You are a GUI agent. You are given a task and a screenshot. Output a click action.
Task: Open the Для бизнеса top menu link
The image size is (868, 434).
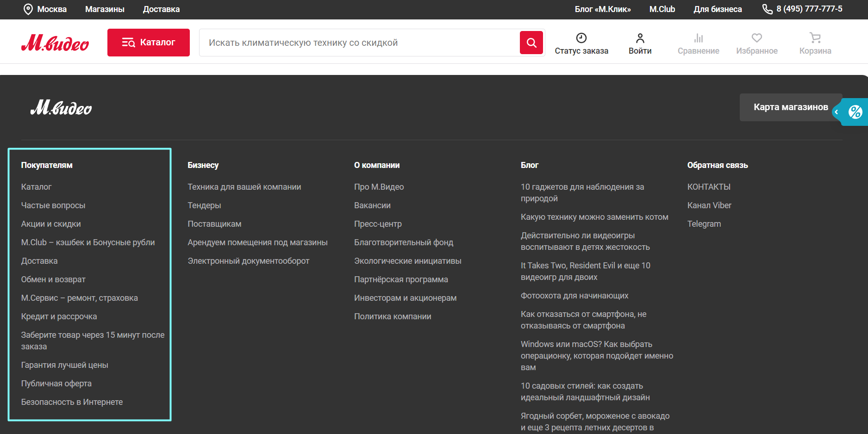pyautogui.click(x=718, y=9)
